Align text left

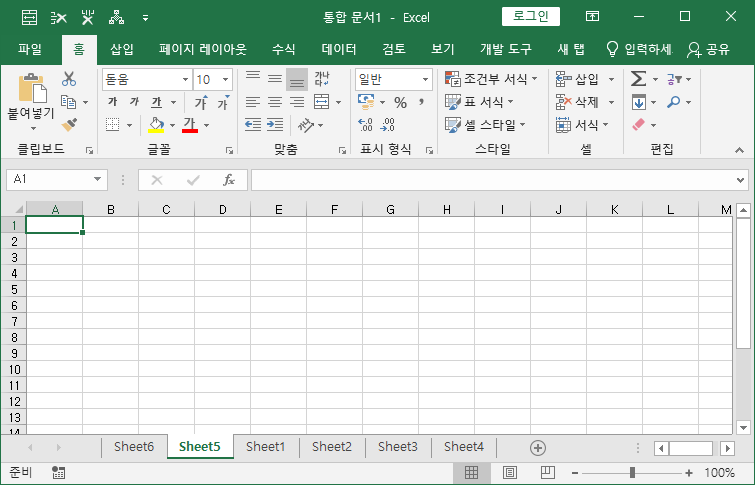[x=253, y=102]
